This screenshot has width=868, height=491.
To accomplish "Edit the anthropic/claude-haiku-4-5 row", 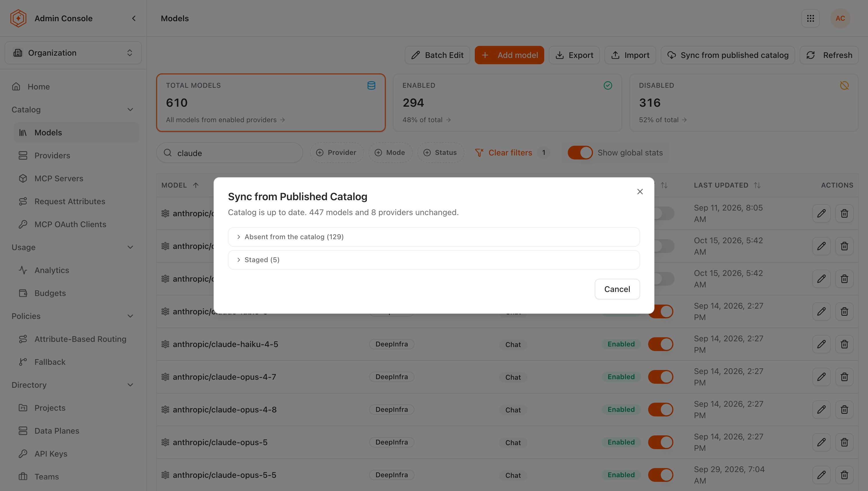I will 821,344.
